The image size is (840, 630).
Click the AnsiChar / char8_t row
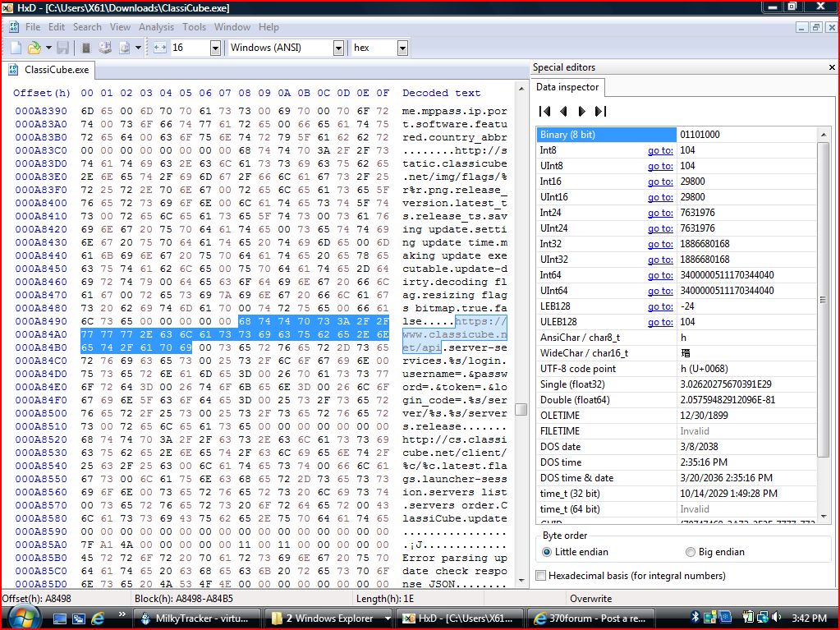pos(677,338)
